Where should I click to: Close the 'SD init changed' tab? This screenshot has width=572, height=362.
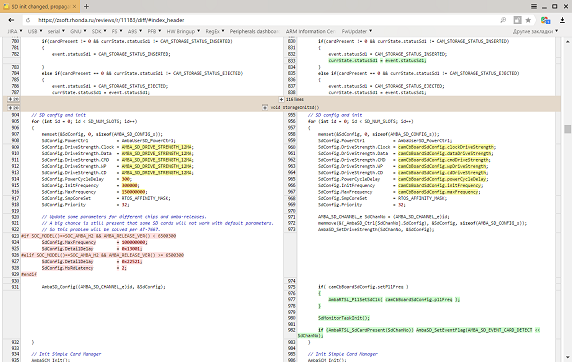click(x=74, y=7)
